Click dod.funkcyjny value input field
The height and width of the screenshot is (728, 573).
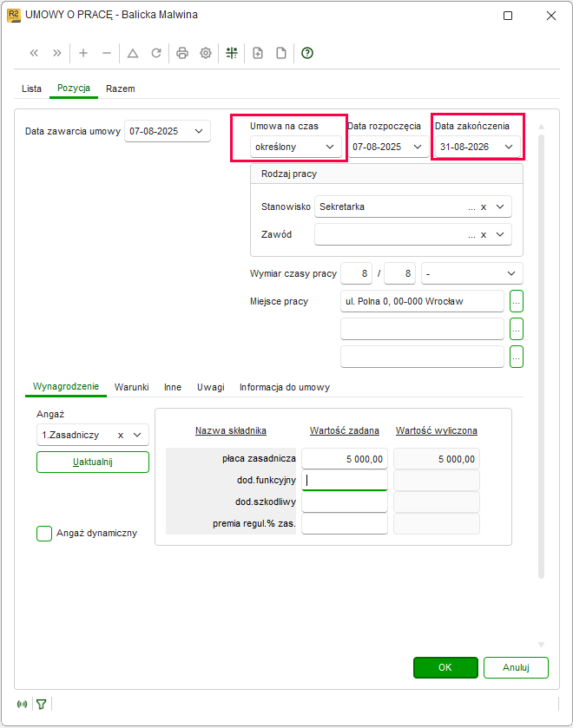pos(345,481)
